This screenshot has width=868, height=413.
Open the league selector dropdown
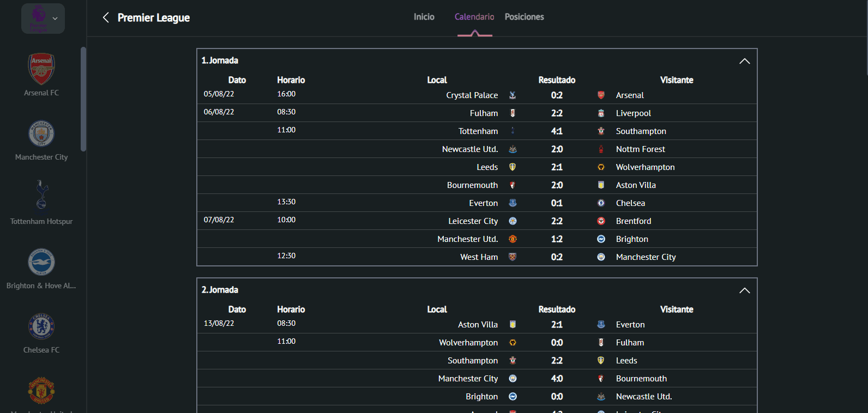click(43, 19)
